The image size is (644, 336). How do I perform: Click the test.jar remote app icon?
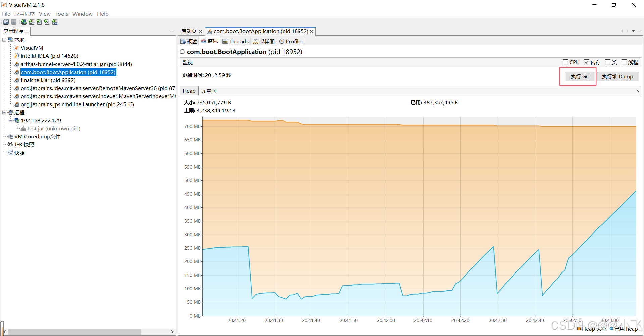point(23,128)
